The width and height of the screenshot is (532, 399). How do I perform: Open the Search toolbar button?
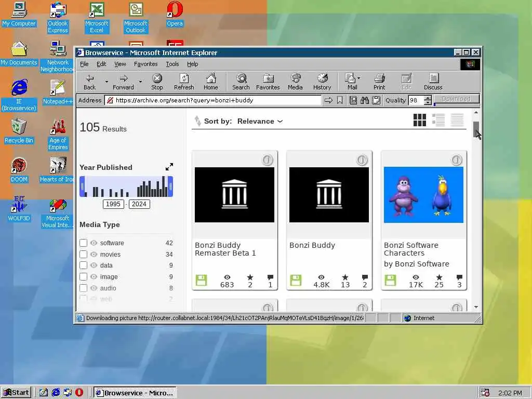pyautogui.click(x=241, y=82)
